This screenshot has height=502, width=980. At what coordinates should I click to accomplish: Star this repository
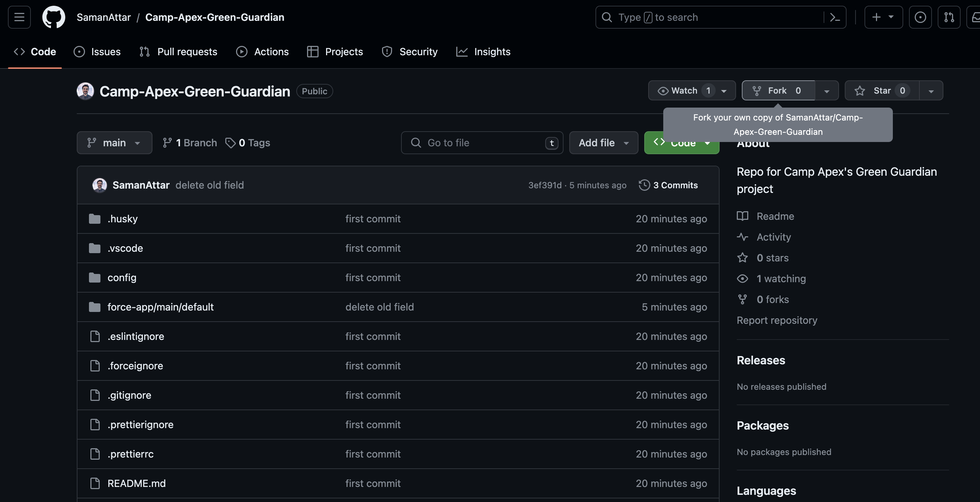click(x=882, y=90)
